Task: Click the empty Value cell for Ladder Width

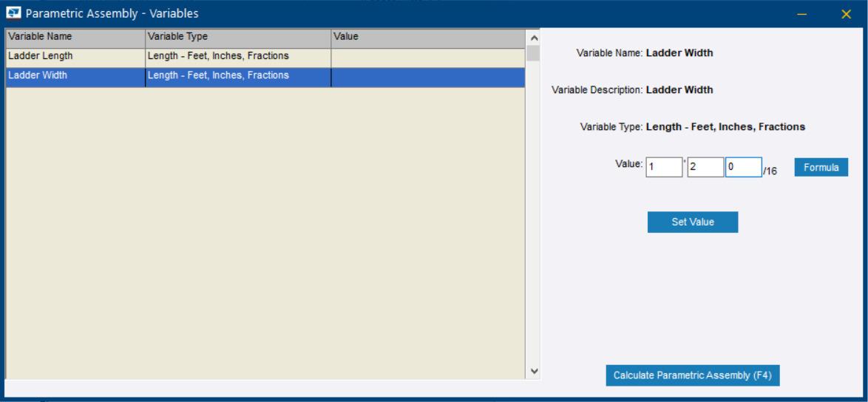Action: (428, 78)
